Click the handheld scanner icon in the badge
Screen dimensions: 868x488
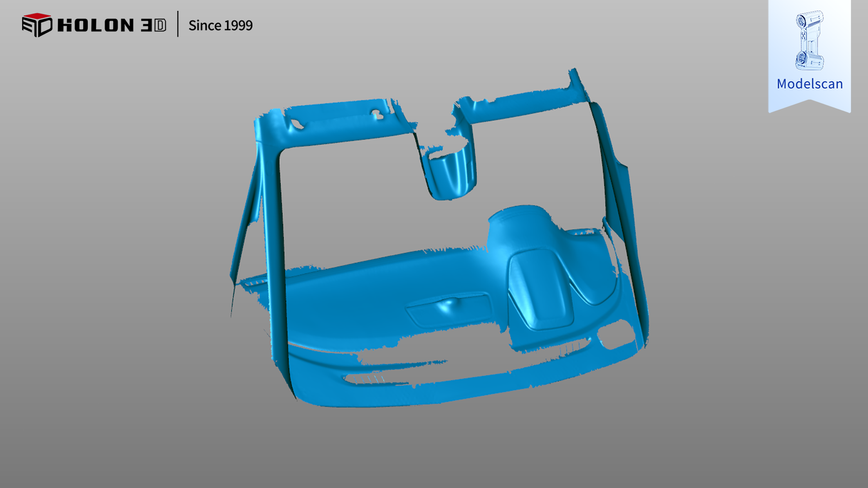click(x=809, y=40)
